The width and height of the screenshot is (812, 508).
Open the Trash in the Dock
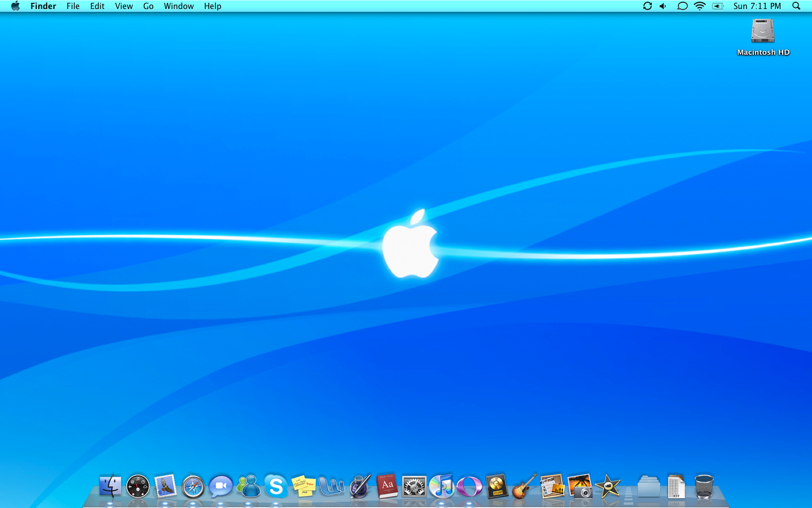(704, 486)
